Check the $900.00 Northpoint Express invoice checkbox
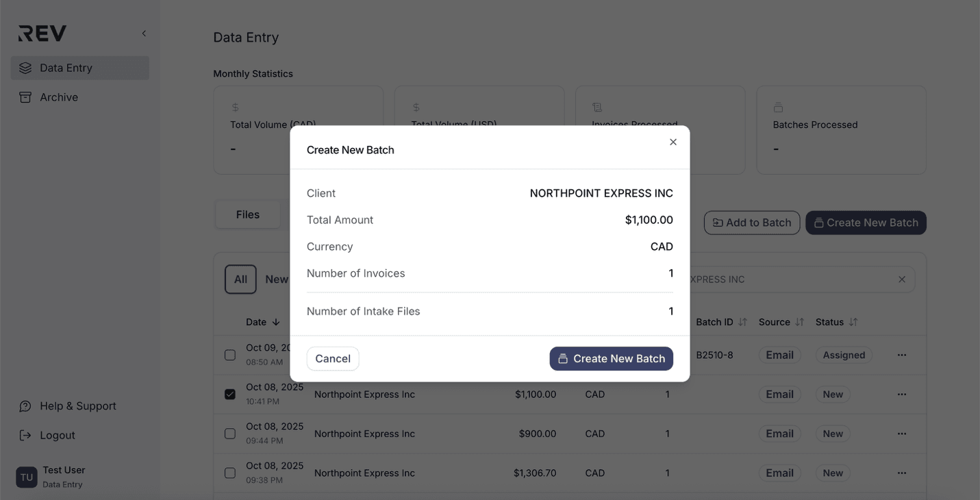 [229, 433]
